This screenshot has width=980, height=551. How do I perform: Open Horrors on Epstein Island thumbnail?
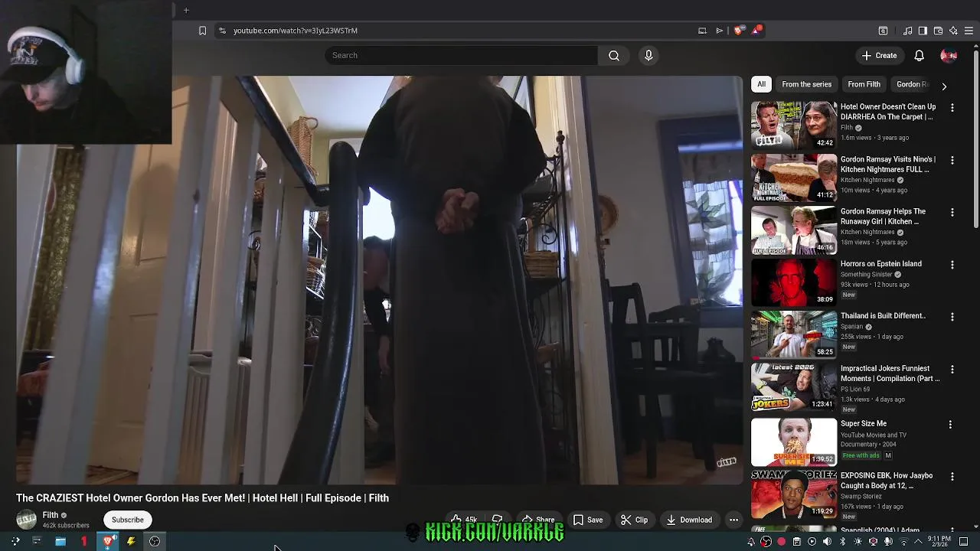coord(794,282)
